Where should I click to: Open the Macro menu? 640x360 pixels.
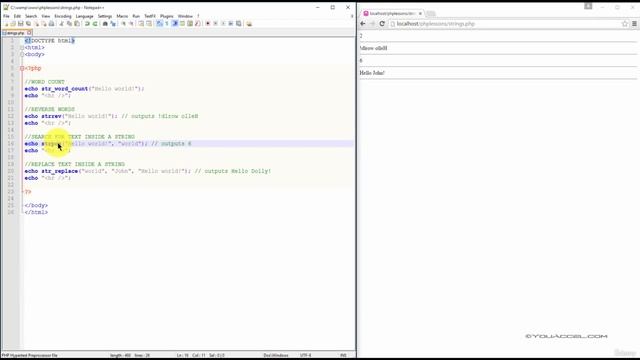point(122,16)
